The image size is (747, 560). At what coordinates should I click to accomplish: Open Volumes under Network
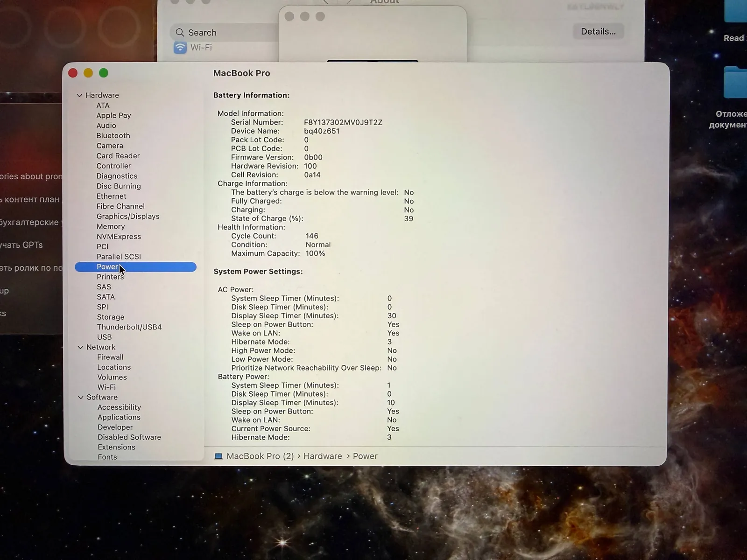click(112, 378)
